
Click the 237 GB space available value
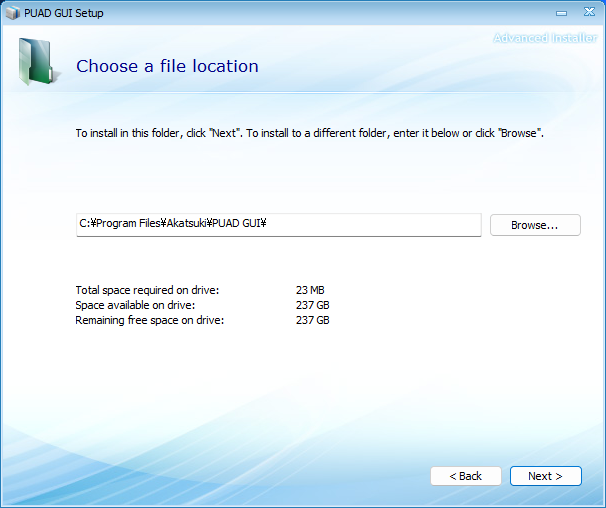pyautogui.click(x=312, y=305)
